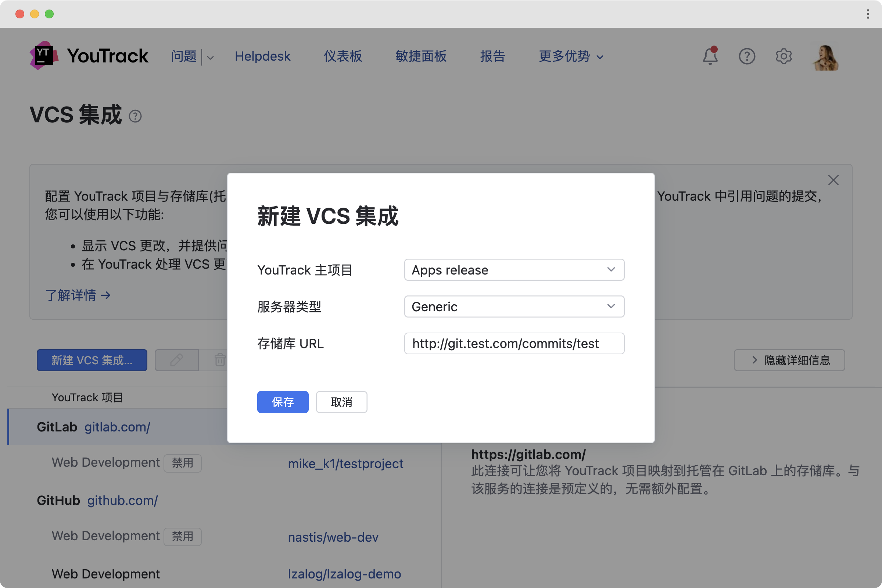
Task: Open the settings gear menu
Action: [784, 56]
